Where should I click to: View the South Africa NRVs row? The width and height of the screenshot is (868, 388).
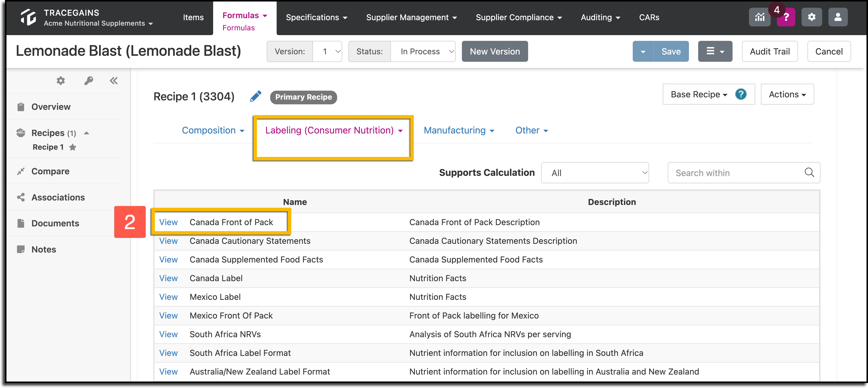tap(168, 334)
